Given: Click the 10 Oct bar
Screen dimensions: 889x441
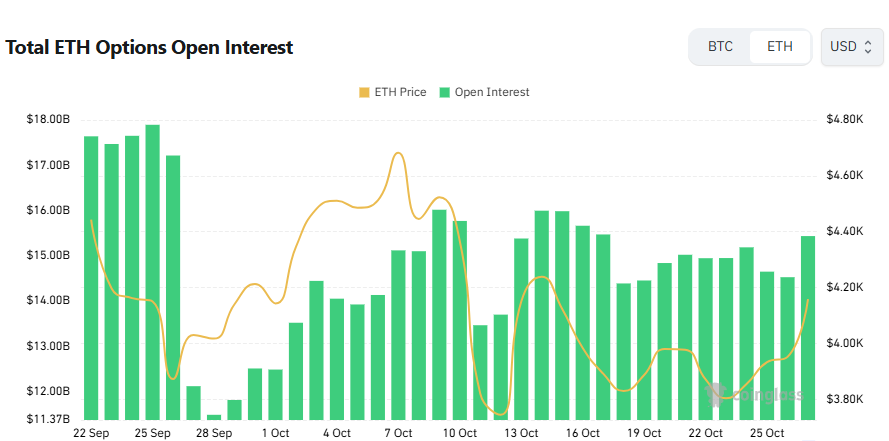Looking at the screenshot, I should [460, 320].
